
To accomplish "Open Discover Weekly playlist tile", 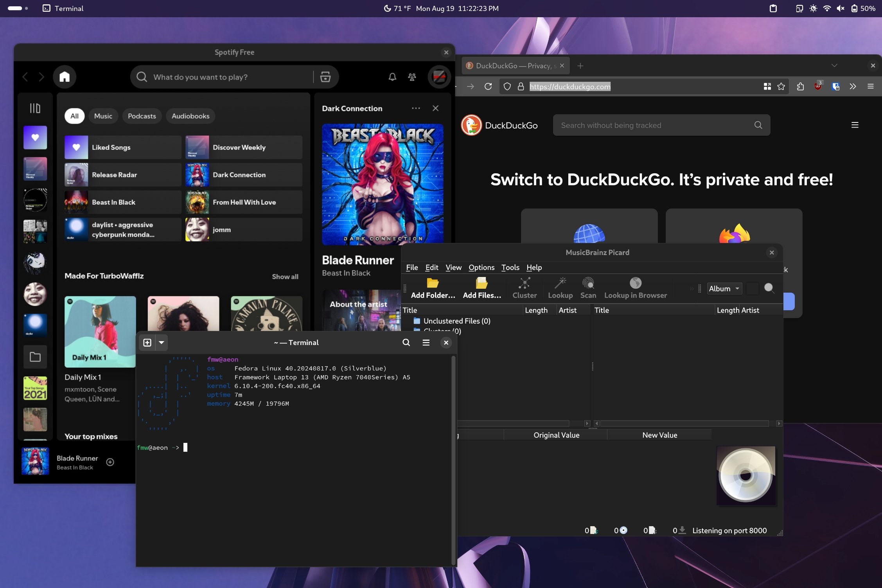I will pos(244,147).
